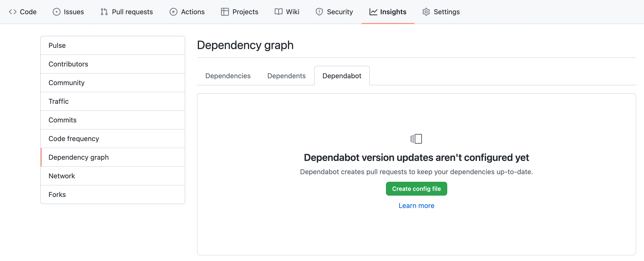View Forks in the sidebar

point(113,195)
